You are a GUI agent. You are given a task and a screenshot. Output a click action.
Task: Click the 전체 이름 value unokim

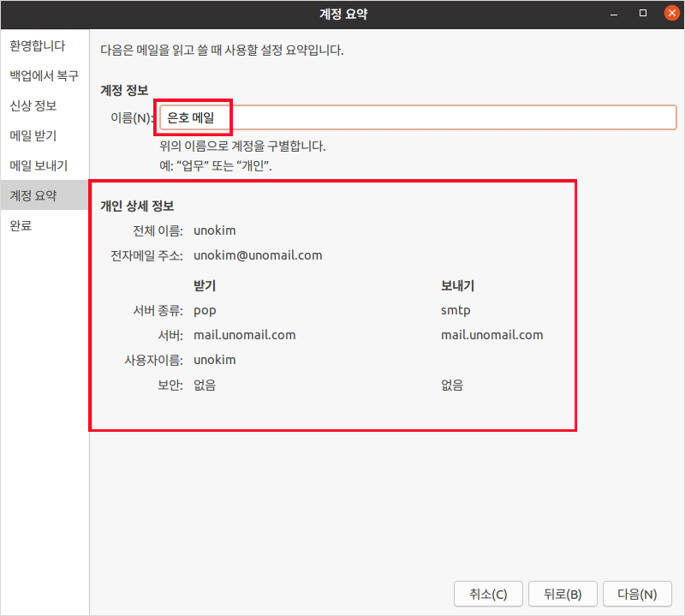tap(215, 230)
